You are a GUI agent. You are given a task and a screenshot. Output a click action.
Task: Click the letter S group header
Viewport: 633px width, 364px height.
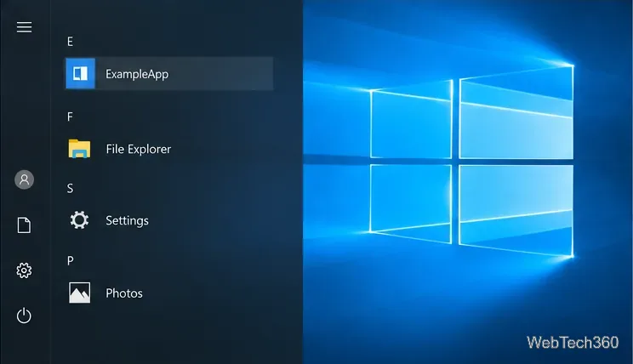click(x=71, y=189)
